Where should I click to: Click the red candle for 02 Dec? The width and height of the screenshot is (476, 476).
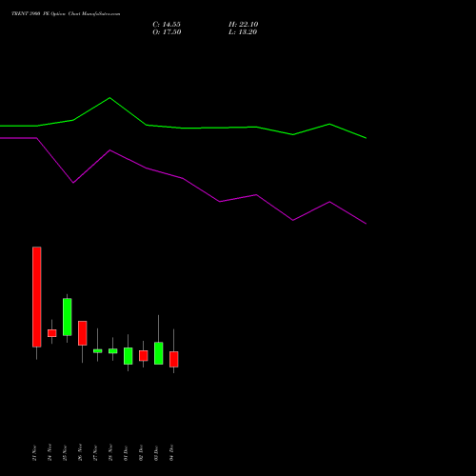coord(144,355)
